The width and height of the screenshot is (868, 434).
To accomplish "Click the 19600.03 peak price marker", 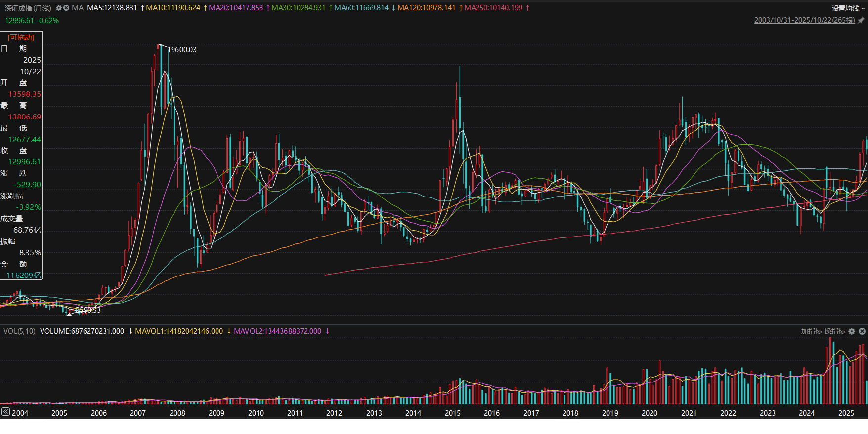I will 182,50.
